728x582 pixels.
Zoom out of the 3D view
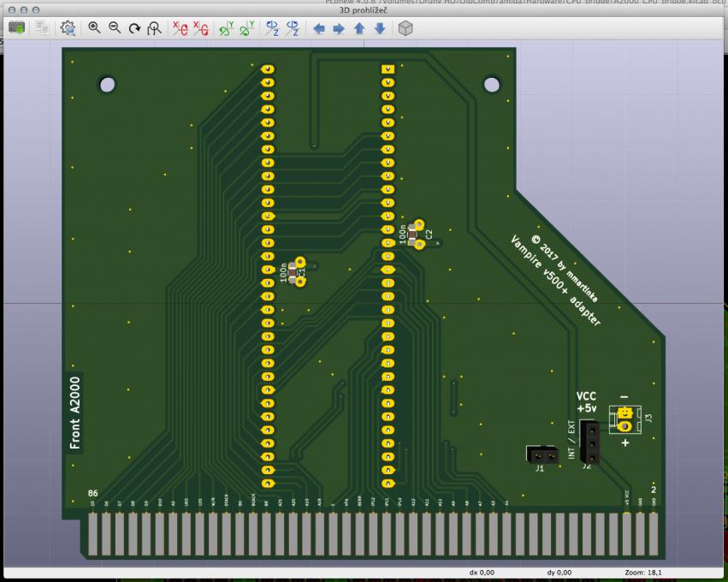tap(114, 28)
